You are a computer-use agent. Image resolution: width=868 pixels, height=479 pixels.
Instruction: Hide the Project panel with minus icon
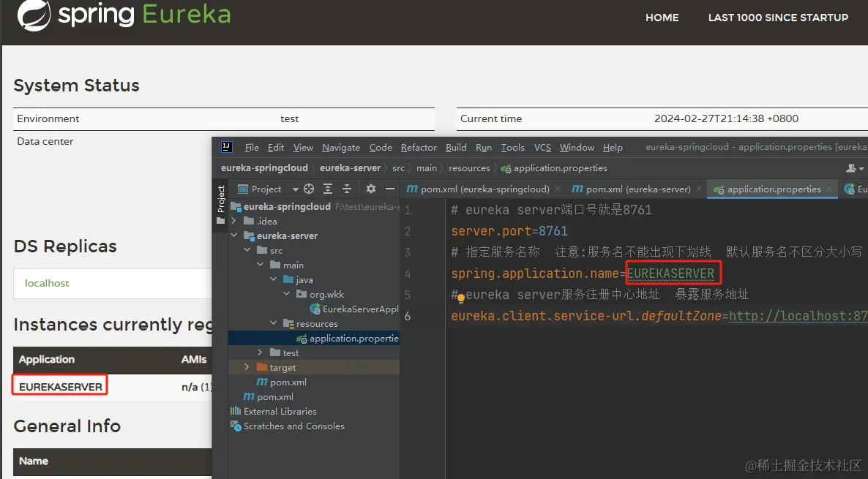389,189
